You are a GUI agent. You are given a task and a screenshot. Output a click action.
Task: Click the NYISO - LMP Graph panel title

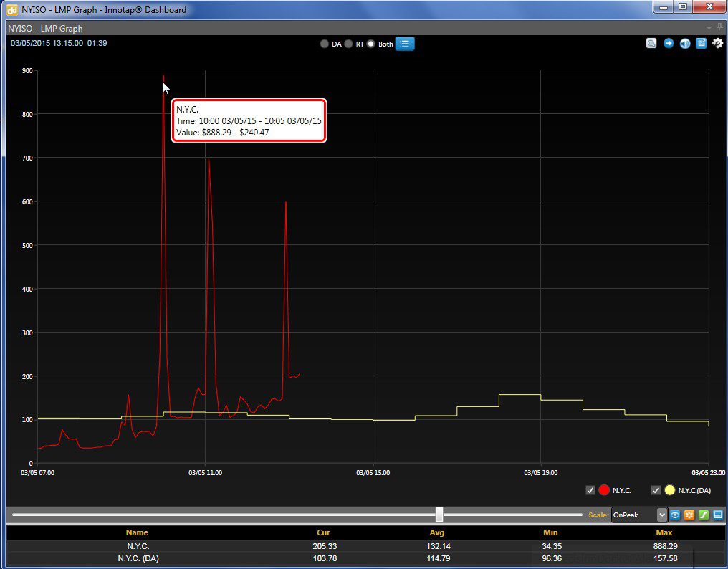(45, 29)
